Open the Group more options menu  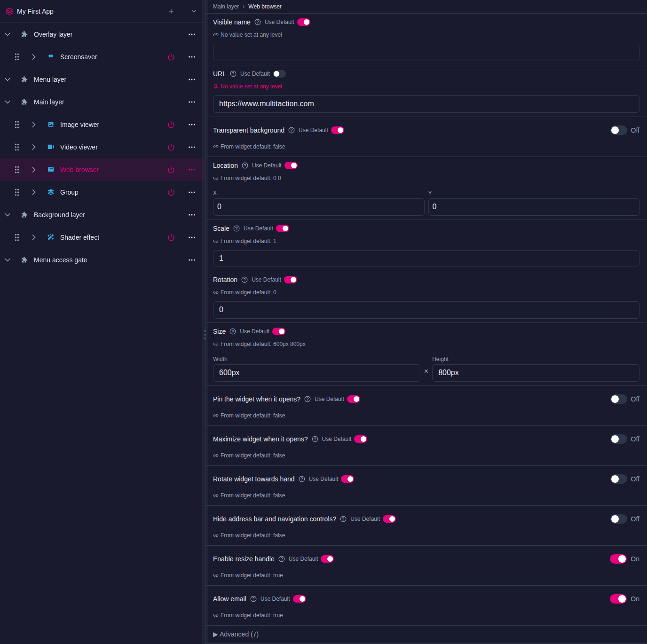[x=192, y=192]
